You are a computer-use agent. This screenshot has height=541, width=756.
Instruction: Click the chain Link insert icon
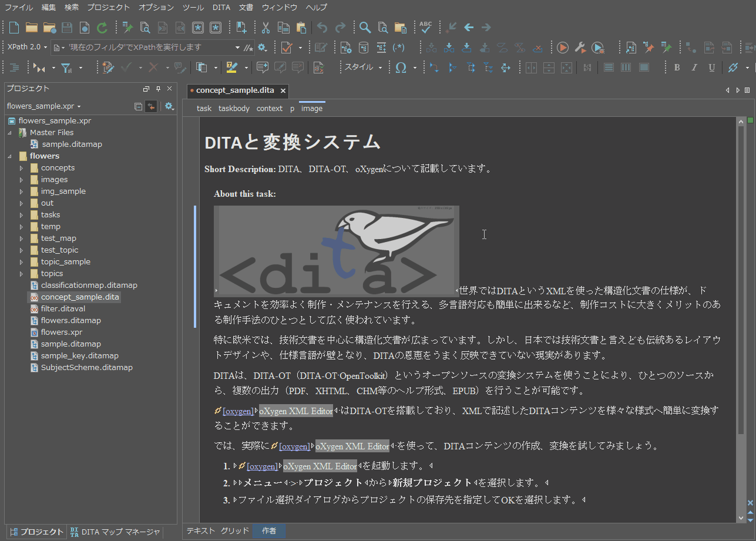pyautogui.click(x=733, y=68)
